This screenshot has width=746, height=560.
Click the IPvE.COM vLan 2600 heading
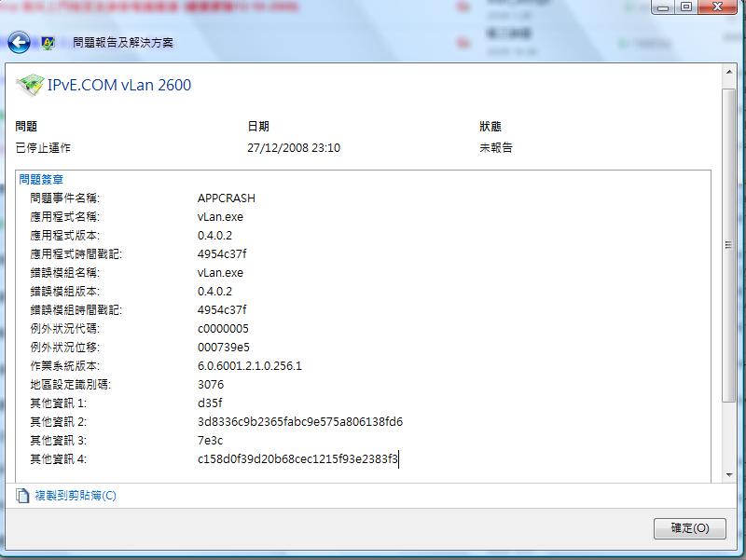pyautogui.click(x=119, y=85)
